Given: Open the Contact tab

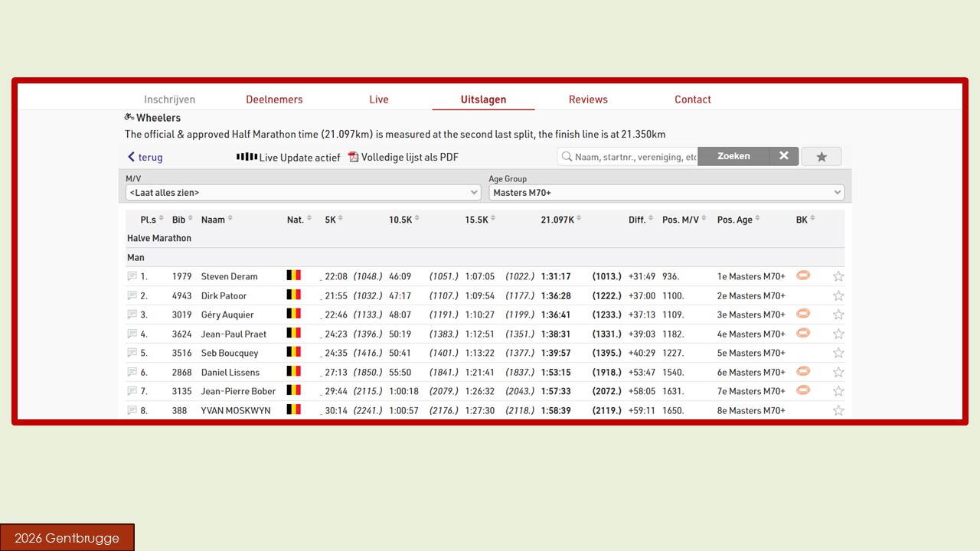Looking at the screenshot, I should [x=693, y=99].
